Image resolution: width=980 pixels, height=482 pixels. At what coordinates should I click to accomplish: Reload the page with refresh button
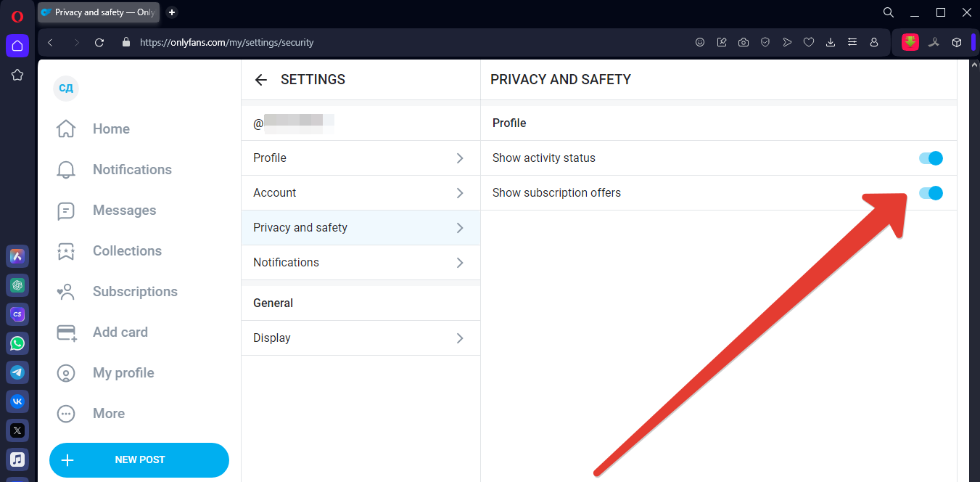pyautogui.click(x=99, y=43)
